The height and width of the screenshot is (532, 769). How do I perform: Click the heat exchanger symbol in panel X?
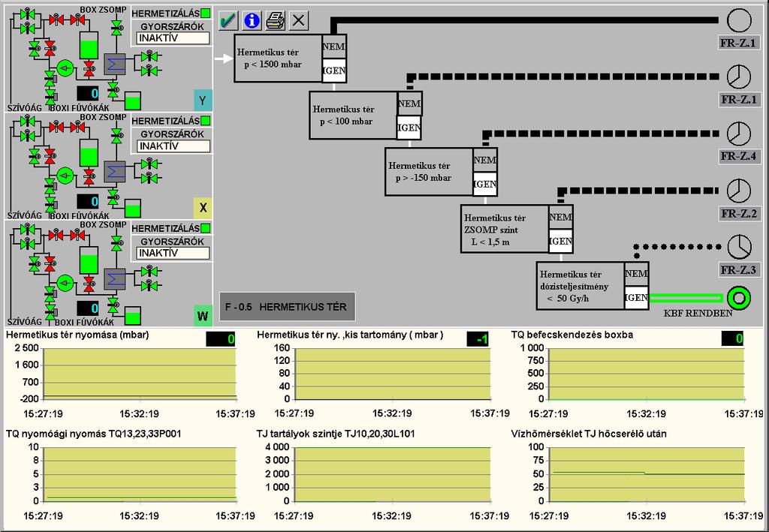pyautogui.click(x=115, y=171)
